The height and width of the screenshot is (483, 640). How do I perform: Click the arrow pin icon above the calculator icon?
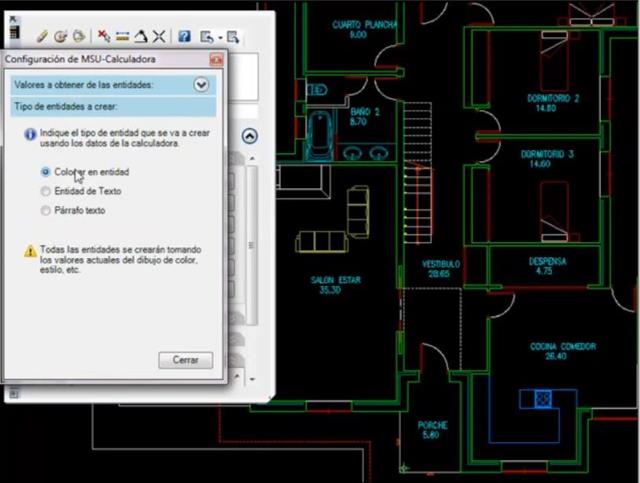click(13, 19)
